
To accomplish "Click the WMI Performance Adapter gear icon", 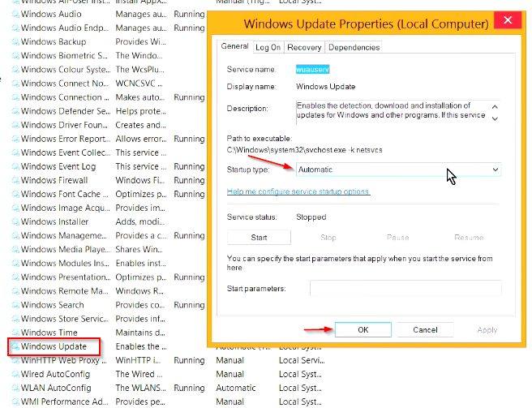I will (x=15, y=402).
